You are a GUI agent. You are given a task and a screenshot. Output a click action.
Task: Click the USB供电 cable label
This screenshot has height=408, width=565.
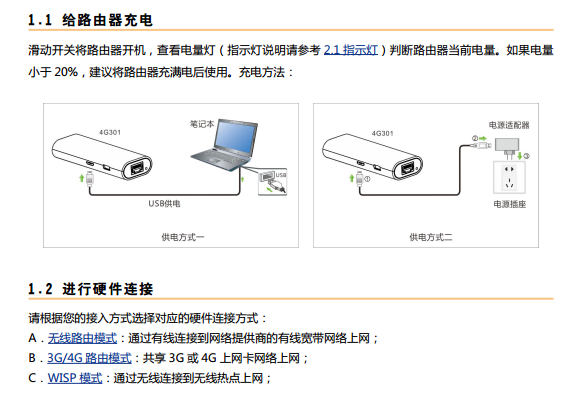tap(164, 204)
